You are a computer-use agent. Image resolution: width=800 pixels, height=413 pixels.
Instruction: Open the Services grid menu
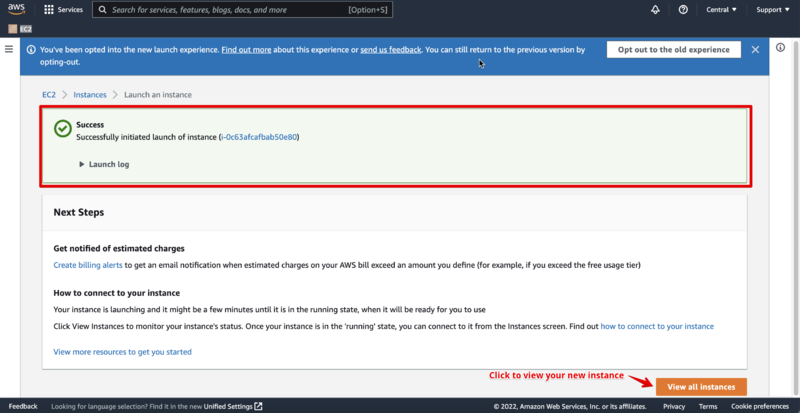(49, 10)
